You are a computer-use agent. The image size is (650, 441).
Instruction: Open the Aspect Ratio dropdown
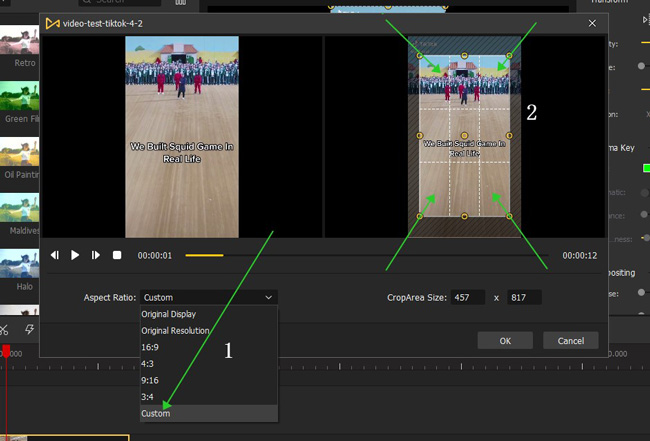tap(209, 297)
